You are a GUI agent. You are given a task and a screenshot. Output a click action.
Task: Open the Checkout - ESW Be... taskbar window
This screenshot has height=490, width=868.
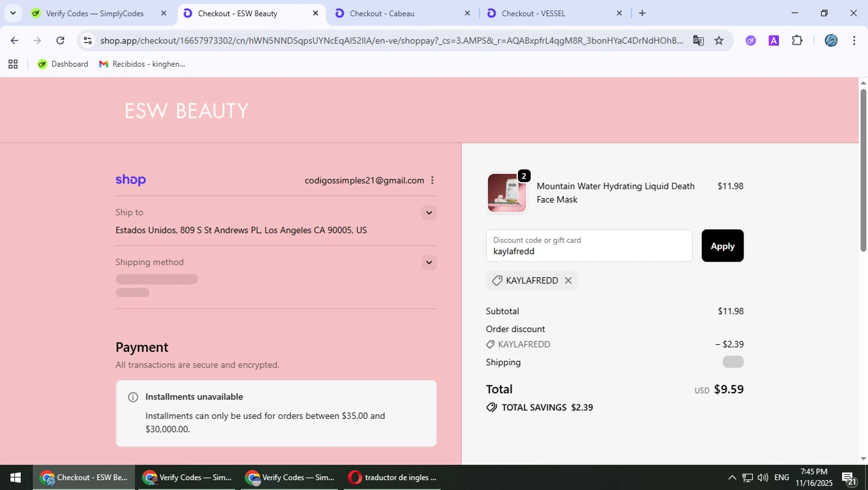(x=84, y=478)
